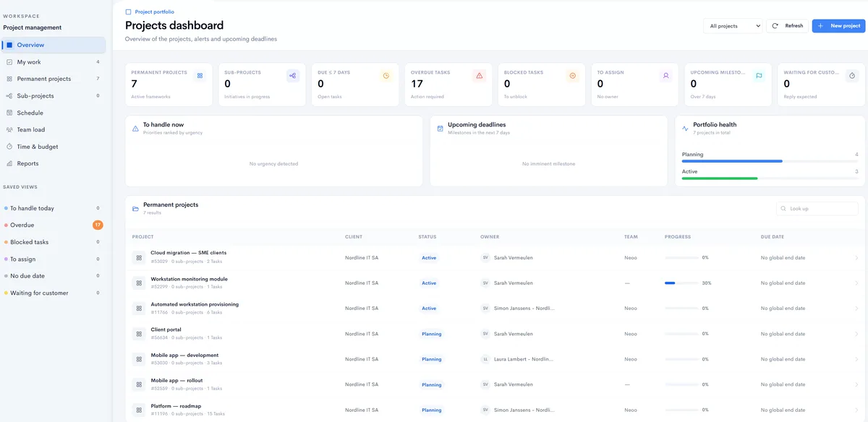Click the Permanent projects folder icon
Viewport: 868px width, 422px height.
pos(135,209)
